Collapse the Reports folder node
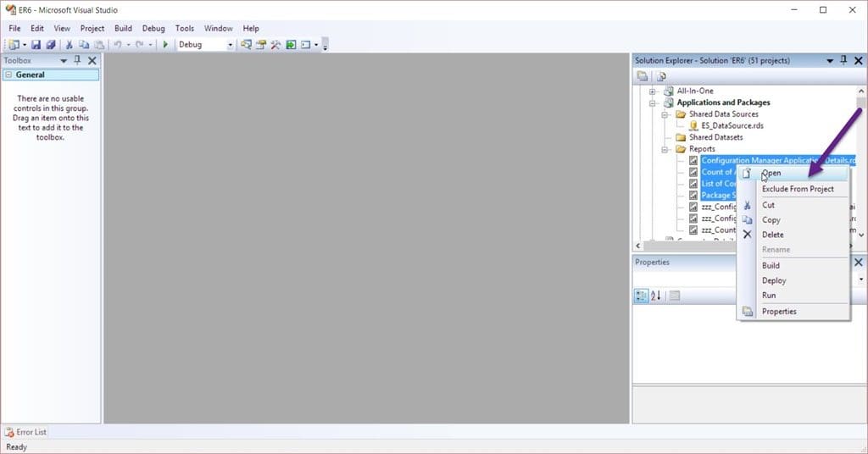 point(665,149)
